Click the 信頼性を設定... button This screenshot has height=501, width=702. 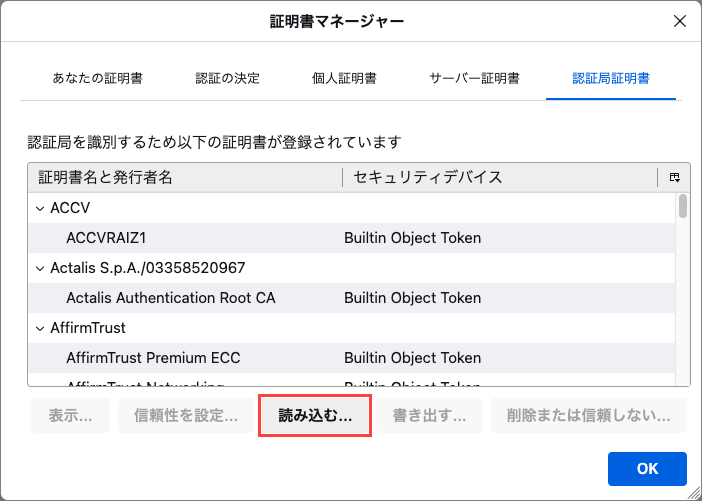(186, 415)
